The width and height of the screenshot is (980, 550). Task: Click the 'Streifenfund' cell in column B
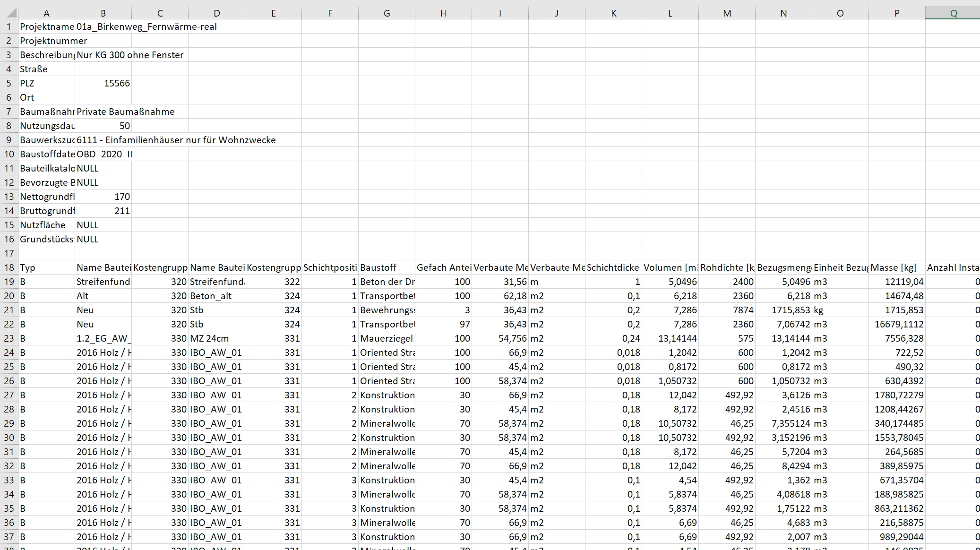[103, 282]
